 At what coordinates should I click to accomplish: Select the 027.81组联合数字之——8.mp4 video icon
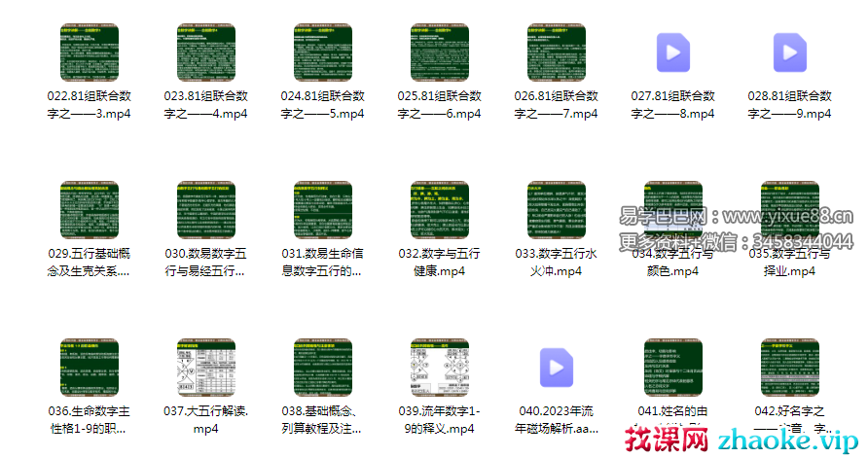[672, 53]
